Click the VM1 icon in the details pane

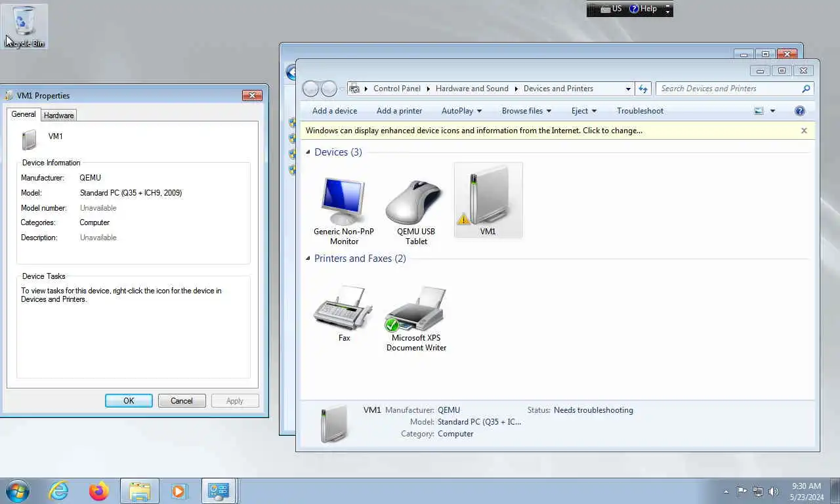pyautogui.click(x=333, y=425)
